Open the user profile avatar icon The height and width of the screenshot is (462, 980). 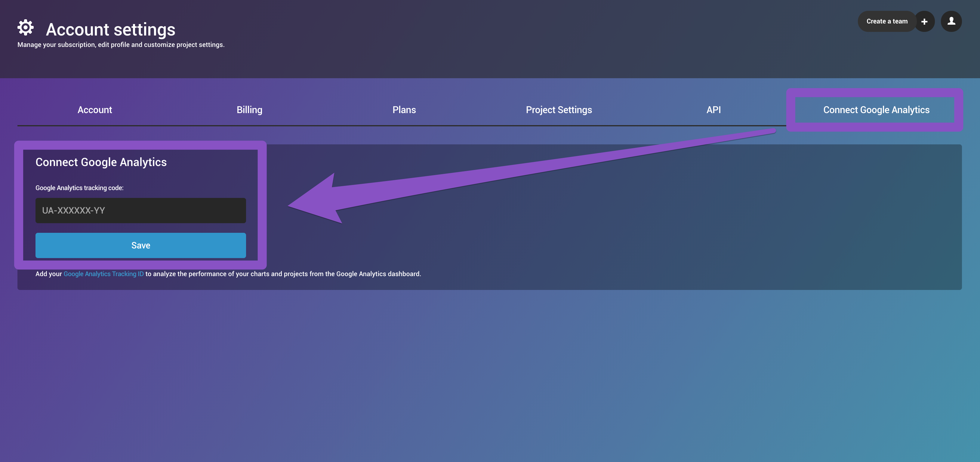tap(951, 21)
